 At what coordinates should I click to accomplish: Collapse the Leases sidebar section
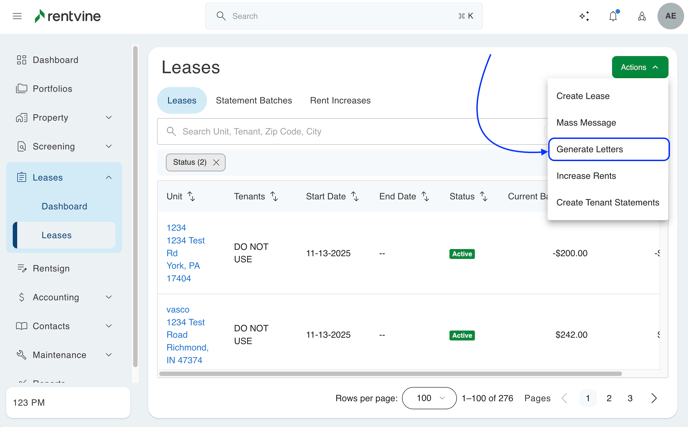pyautogui.click(x=109, y=177)
